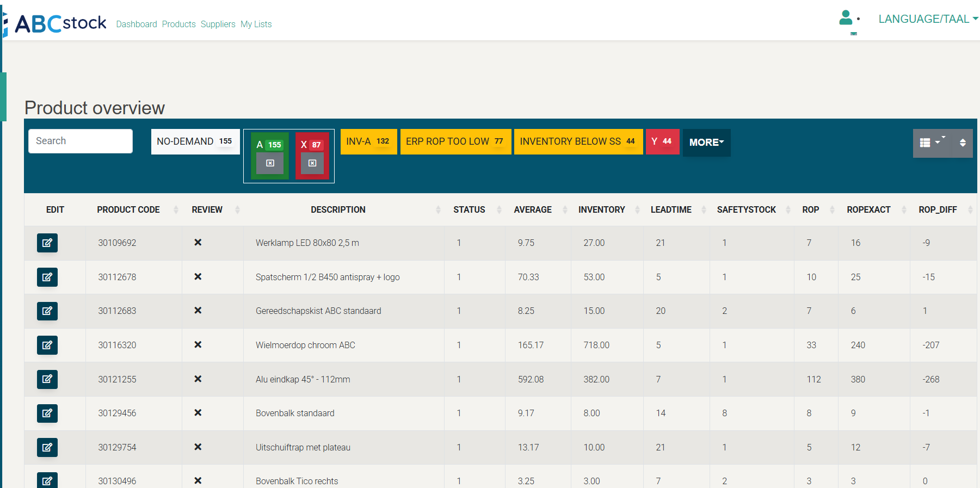Screen dimensions: 980x488
Task: Expand the MORE filters dropdown
Action: click(707, 143)
